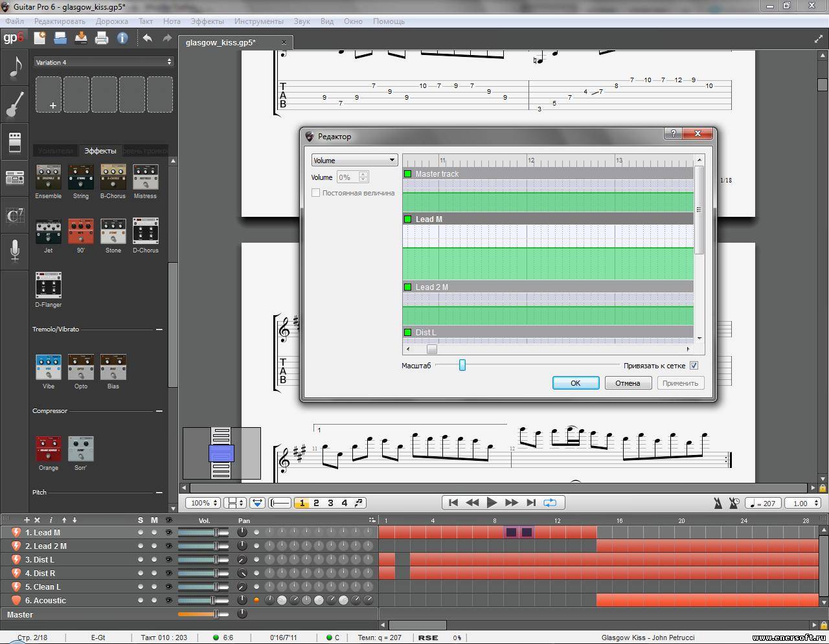This screenshot has height=644, width=829.
Task: Click the Undo arrow
Action: pos(147,38)
